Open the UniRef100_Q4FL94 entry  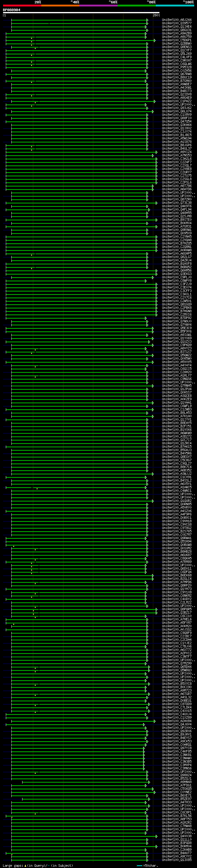point(177,210)
